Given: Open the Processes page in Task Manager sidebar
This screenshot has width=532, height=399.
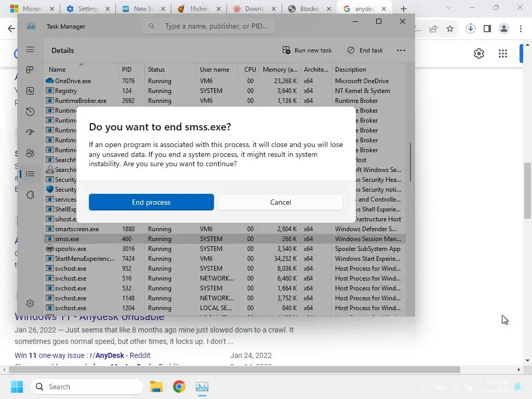Looking at the screenshot, I should click(x=30, y=70).
